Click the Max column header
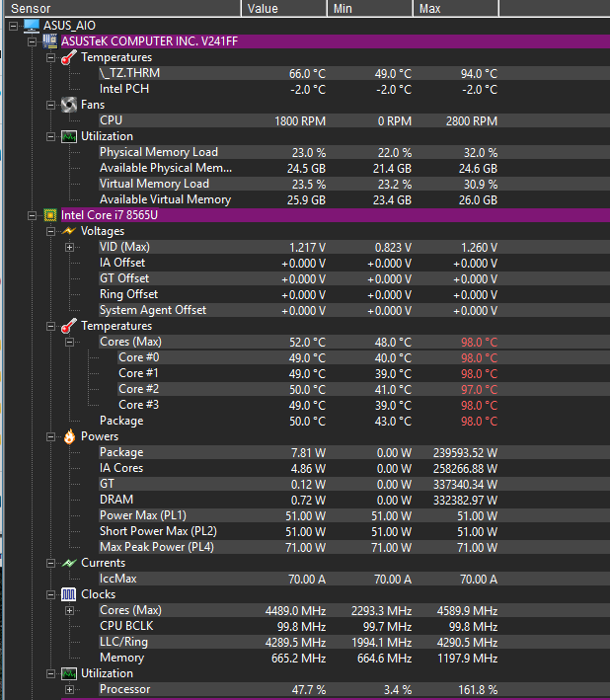610x700 pixels. pos(456,9)
